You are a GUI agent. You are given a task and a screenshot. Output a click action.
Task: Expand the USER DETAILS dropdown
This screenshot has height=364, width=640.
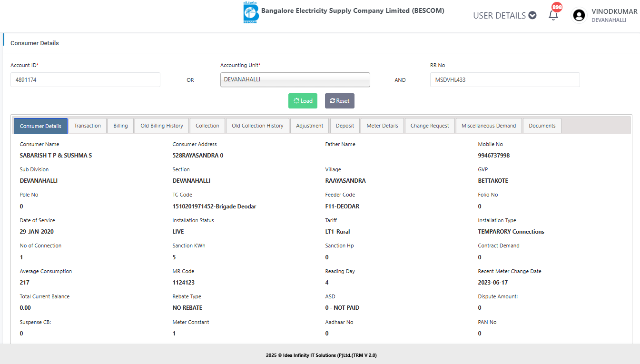click(504, 16)
